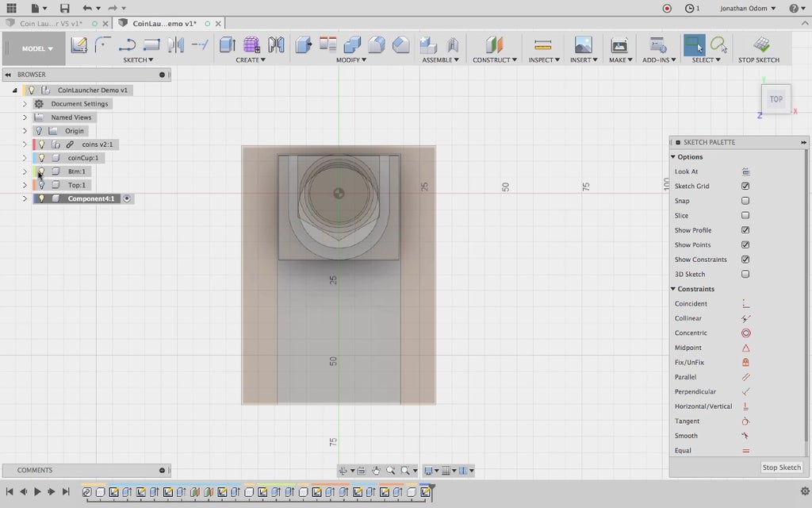
Task: Select the Concentric constraint icon
Action: pyautogui.click(x=745, y=333)
